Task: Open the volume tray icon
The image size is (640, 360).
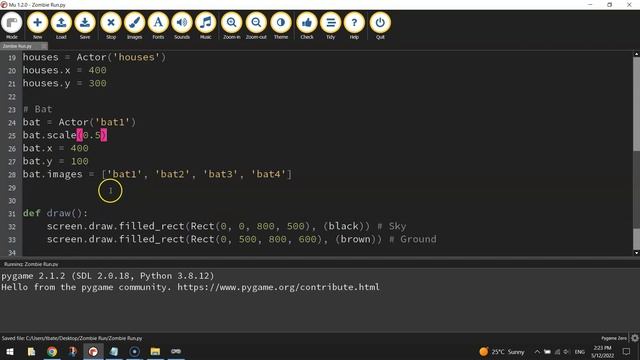Action: 566,351
